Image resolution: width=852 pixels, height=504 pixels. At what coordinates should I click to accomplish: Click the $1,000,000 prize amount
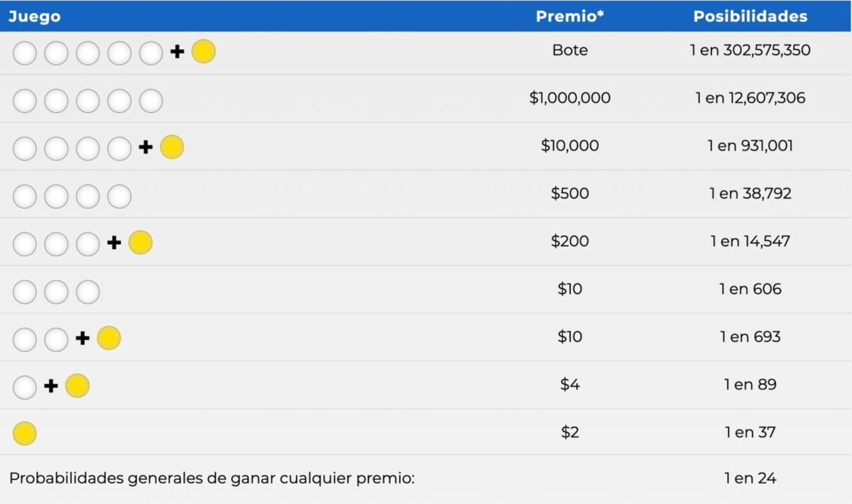(570, 98)
